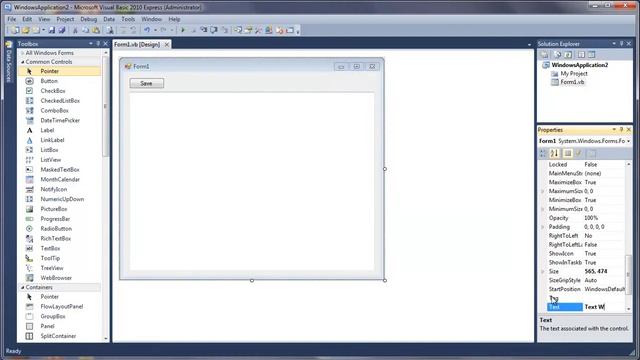Click the Toolbox scroll down arrow
Screen dimensions: 640x360
(106, 338)
